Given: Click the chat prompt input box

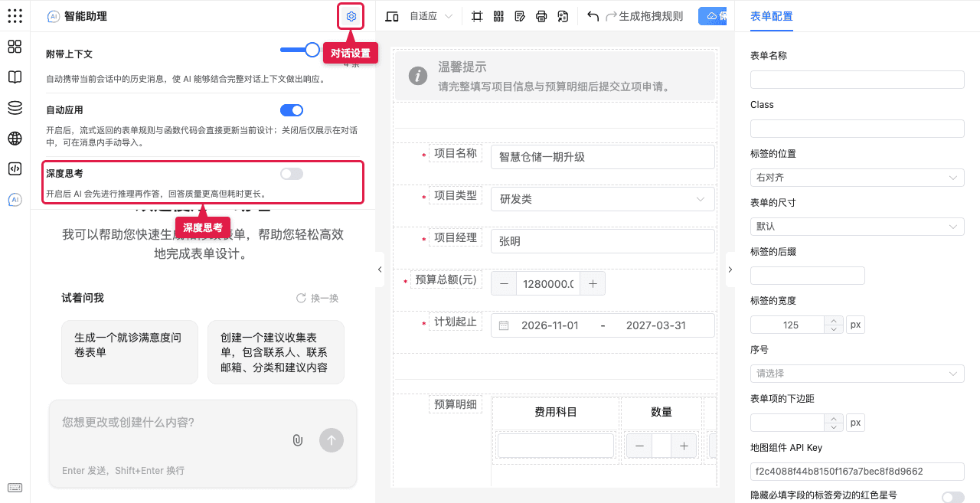Looking at the screenshot, I should pos(203,423).
